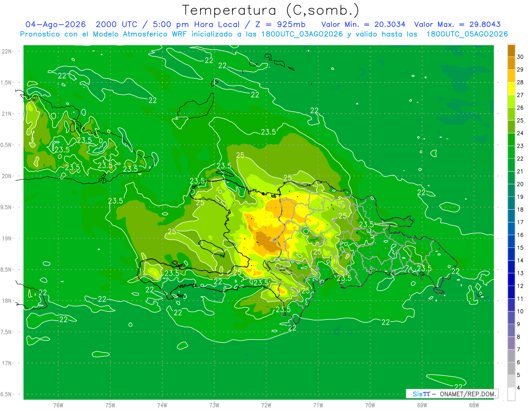Image resolution: width=532 pixels, height=411 pixels.
Task: Click the '15' value on color legend
Action: [520, 248]
